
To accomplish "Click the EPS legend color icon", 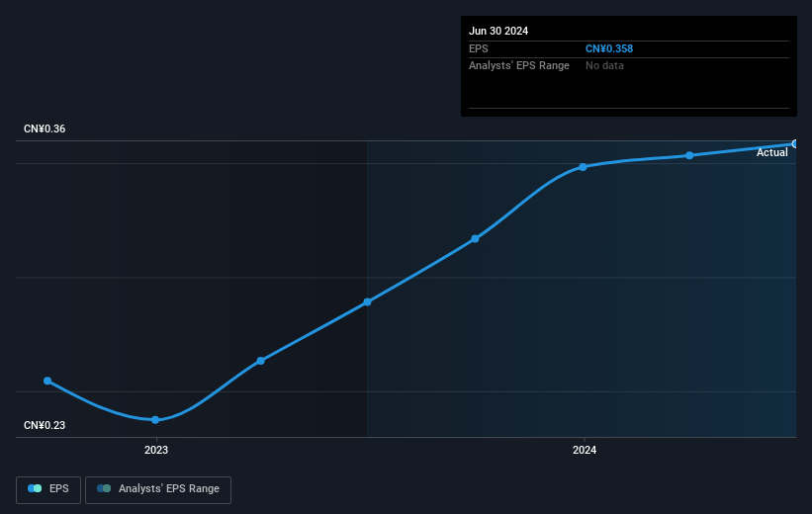I will tap(35, 488).
